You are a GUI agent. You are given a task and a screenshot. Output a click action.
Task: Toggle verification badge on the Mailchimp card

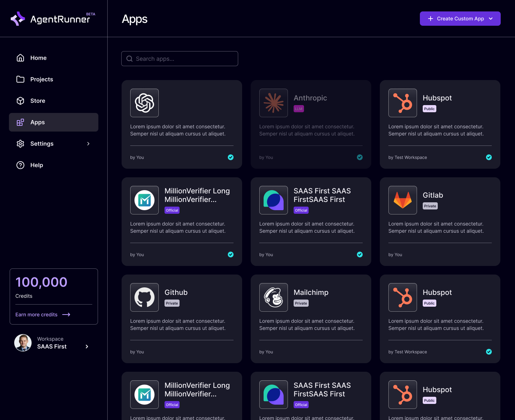point(360,352)
